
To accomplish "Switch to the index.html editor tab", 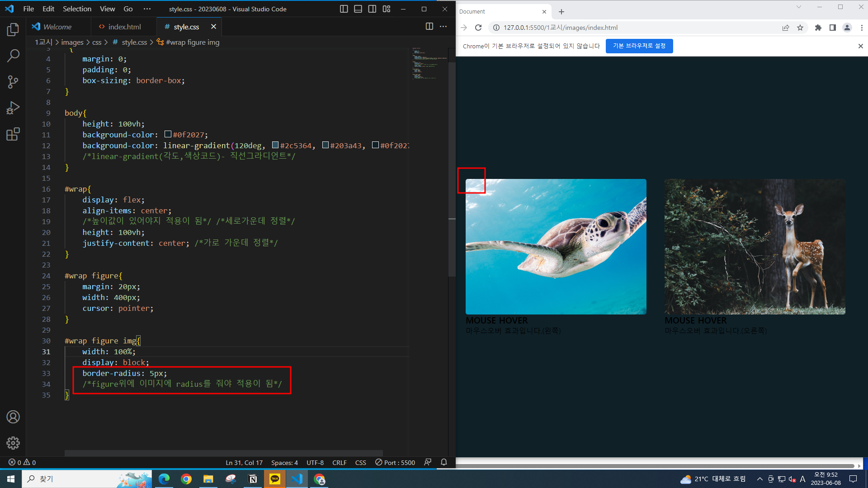I will [120, 27].
